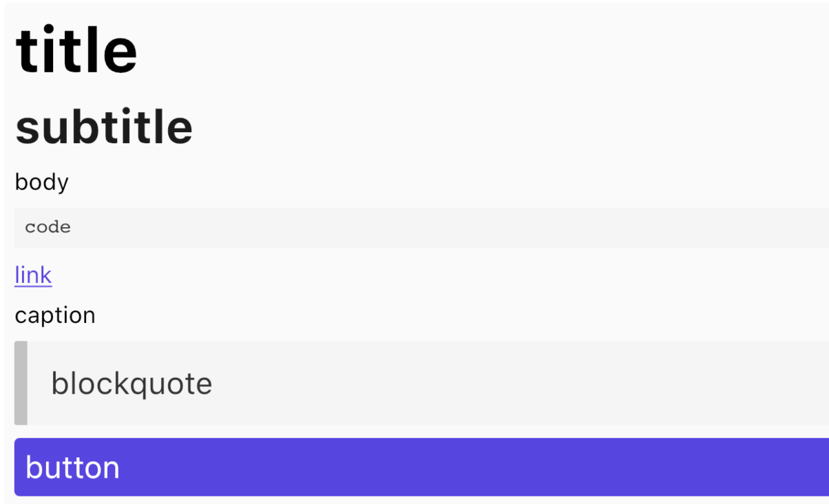Click the blank page area right of title

[x=482, y=50]
